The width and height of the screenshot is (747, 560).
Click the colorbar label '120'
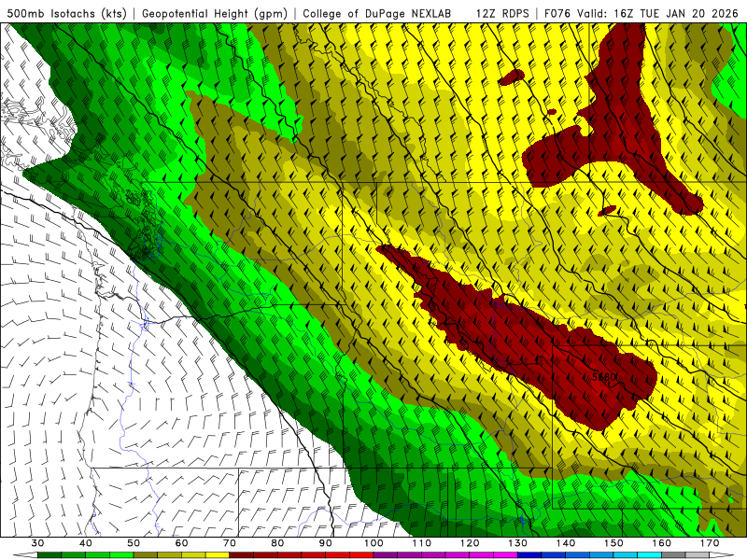coord(470,543)
